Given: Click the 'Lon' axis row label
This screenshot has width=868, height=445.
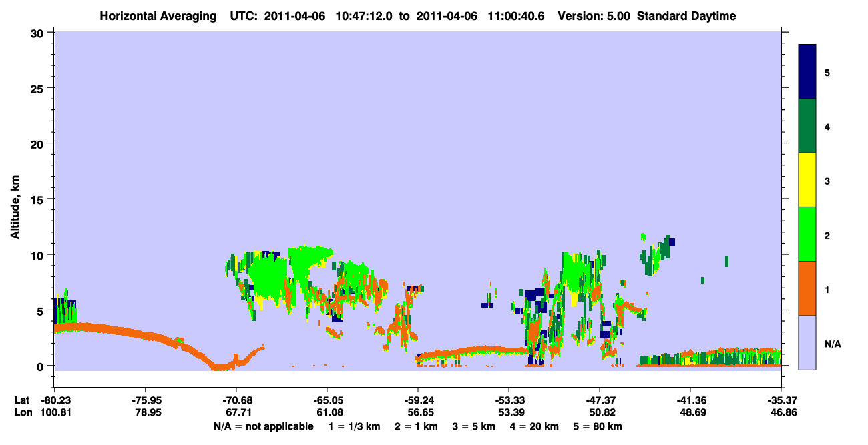Looking at the screenshot, I should coord(23,413).
